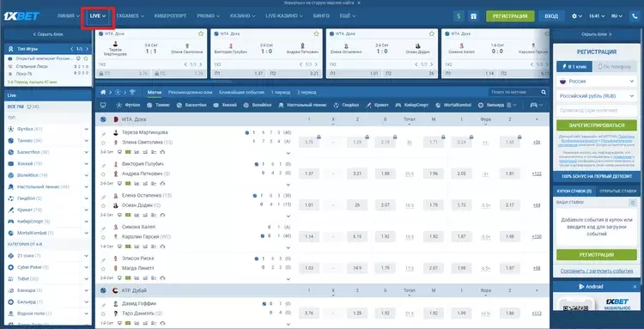This screenshot has width=644, height=329.
Task: Click the 1XBET logo
Action: click(21, 16)
